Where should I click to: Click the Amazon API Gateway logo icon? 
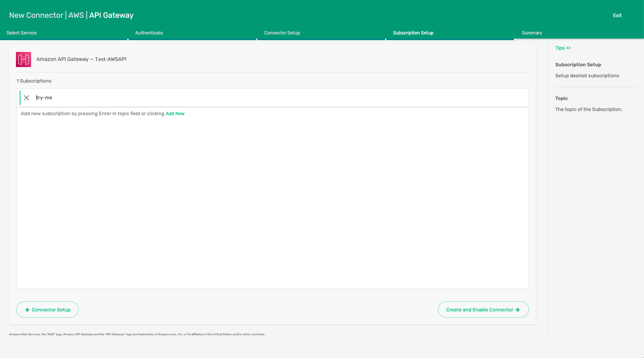pyautogui.click(x=24, y=59)
